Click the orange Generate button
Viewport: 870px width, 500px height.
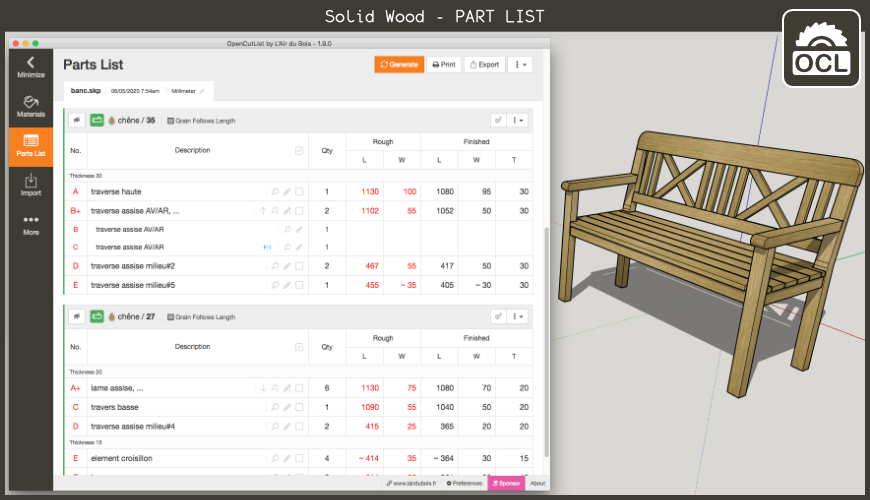399,64
